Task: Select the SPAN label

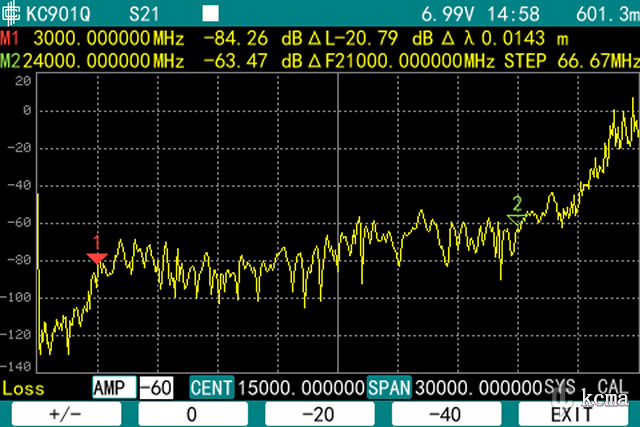Action: pyautogui.click(x=390, y=387)
